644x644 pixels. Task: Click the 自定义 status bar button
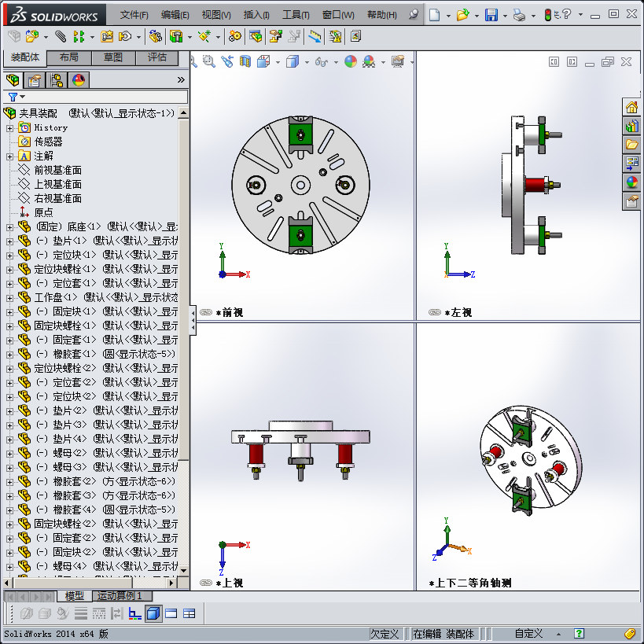(x=528, y=634)
